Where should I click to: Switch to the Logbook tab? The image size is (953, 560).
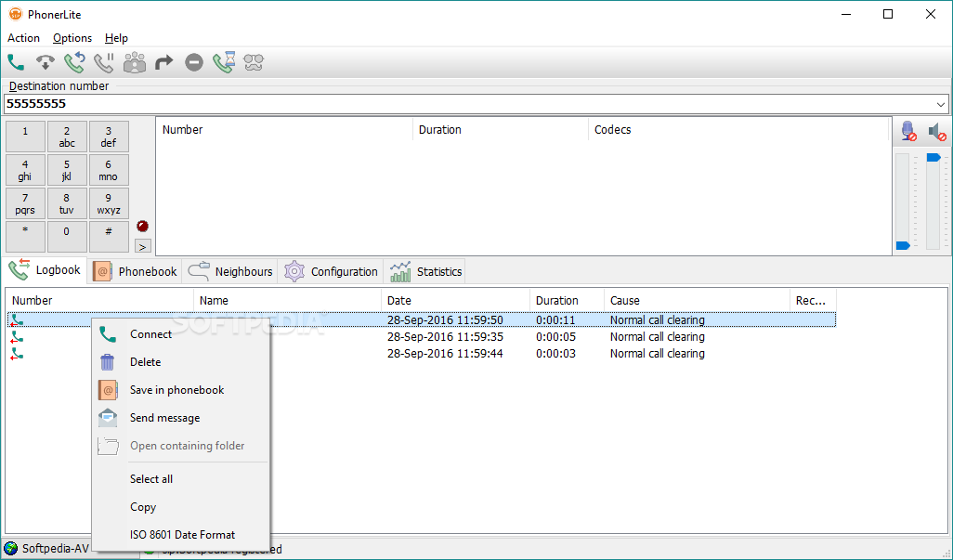click(x=45, y=270)
